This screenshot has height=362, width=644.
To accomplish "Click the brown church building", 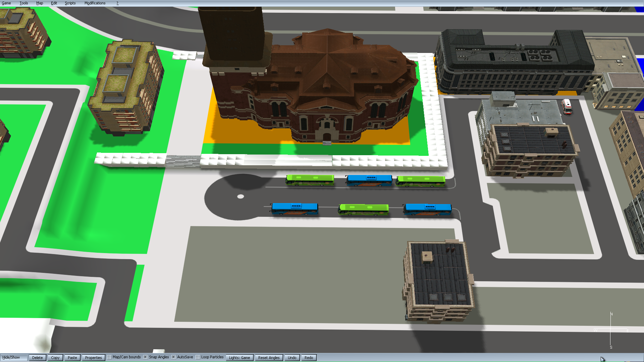I will [x=322, y=87].
